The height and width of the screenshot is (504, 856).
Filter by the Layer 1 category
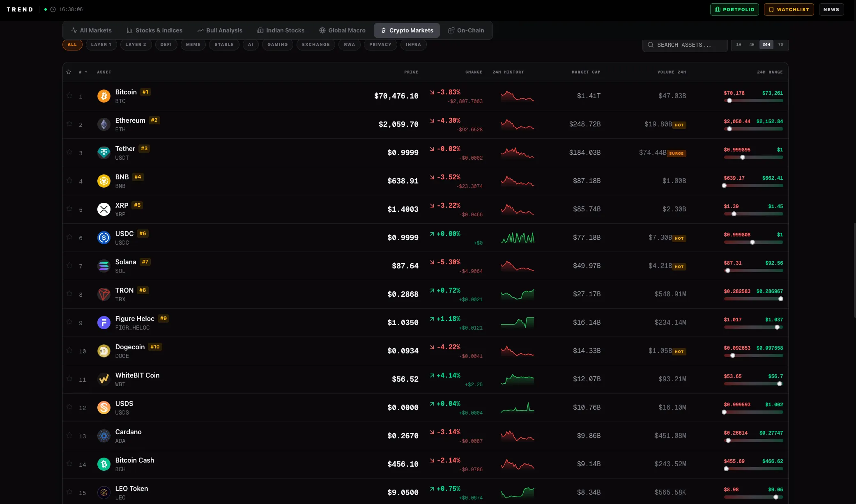point(101,45)
